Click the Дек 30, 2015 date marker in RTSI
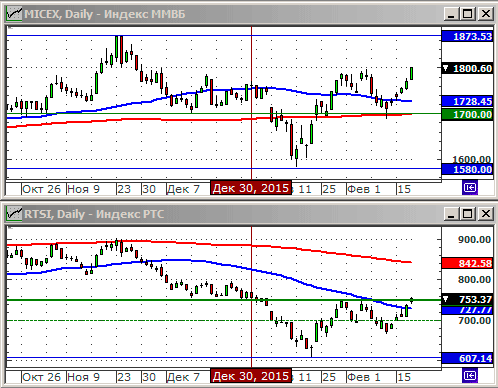The height and width of the screenshot is (388, 498). [x=251, y=376]
